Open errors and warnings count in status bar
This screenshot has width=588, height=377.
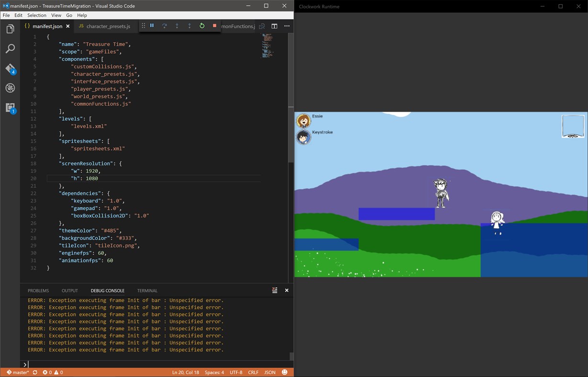pos(53,372)
